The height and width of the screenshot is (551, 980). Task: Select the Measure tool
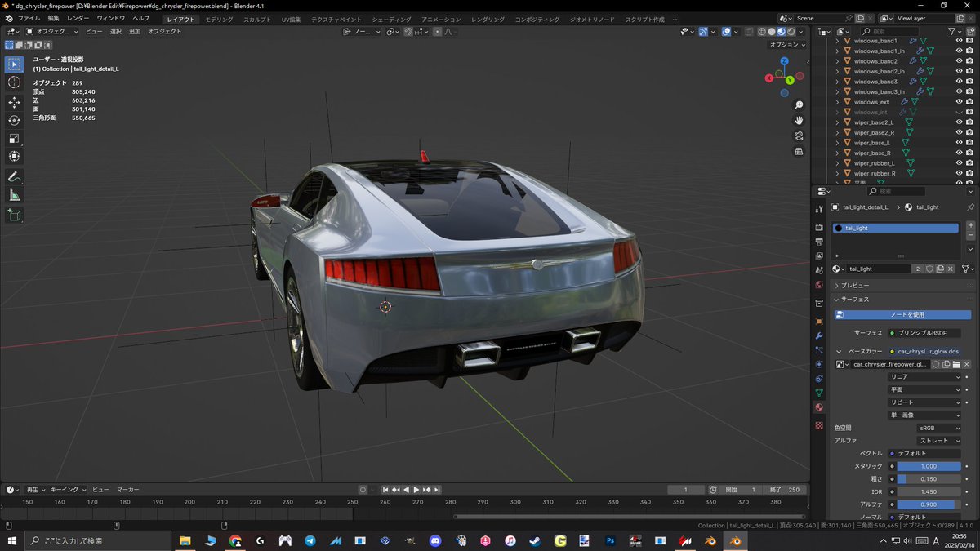click(15, 195)
